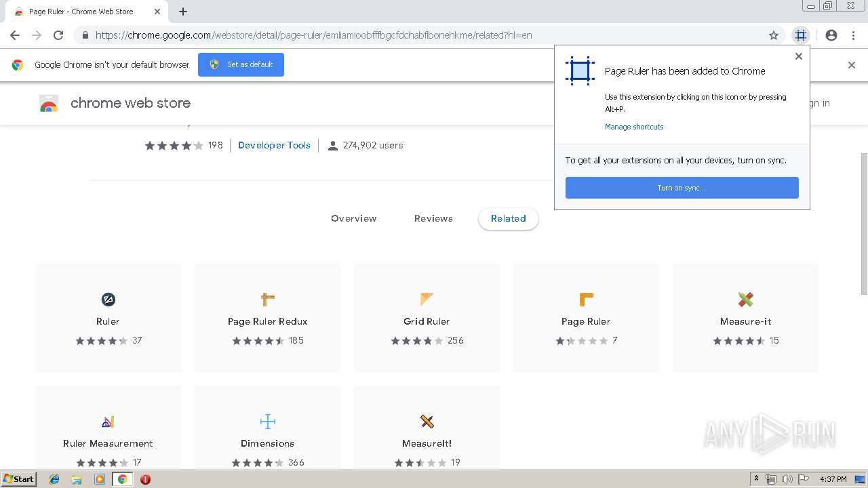Open the volume tray icon
Image resolution: width=868 pixels, height=488 pixels.
[x=787, y=479]
